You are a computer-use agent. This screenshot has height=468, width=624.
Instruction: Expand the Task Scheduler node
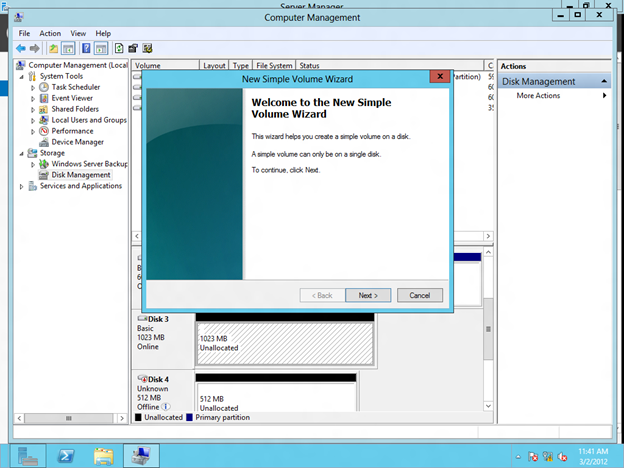[33, 87]
